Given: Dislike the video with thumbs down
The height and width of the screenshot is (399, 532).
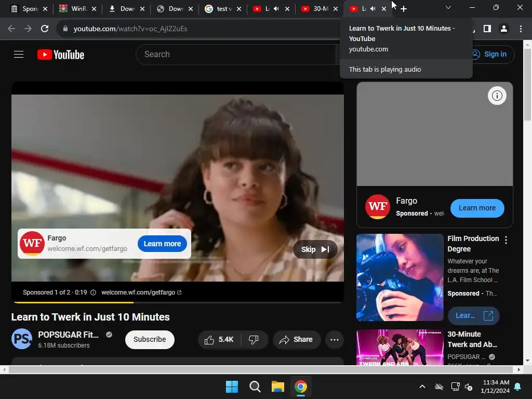Looking at the screenshot, I should pyautogui.click(x=254, y=340).
